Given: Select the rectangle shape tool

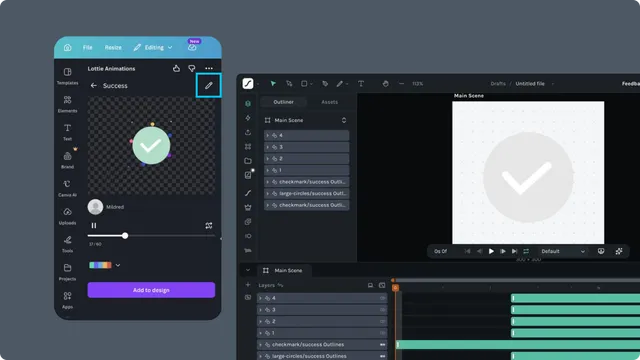Looking at the screenshot, I should click(304, 83).
